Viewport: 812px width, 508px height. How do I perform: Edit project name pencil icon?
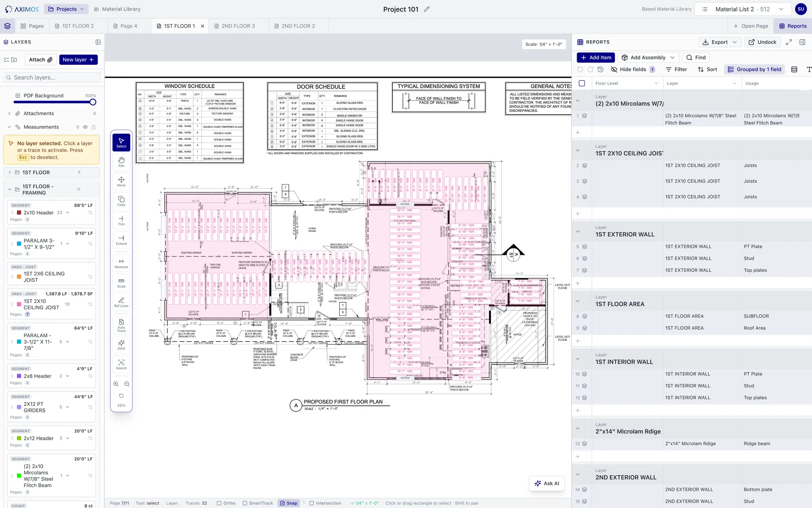(427, 9)
